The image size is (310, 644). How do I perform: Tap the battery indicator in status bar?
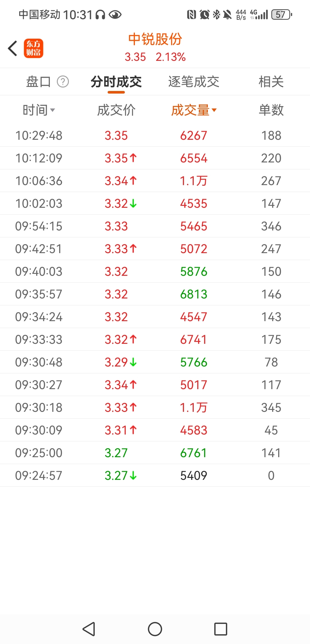(282, 14)
